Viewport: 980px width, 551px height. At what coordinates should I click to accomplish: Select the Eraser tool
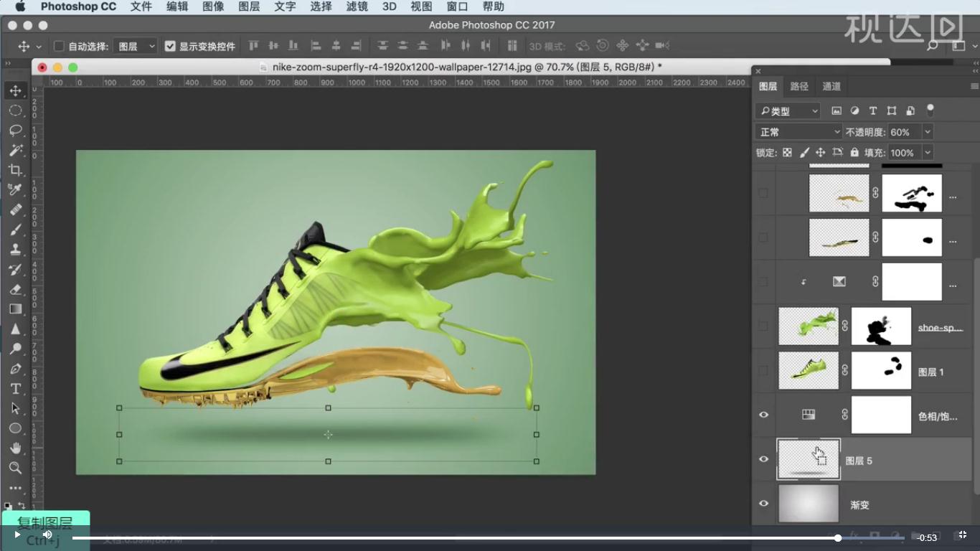[x=15, y=289]
